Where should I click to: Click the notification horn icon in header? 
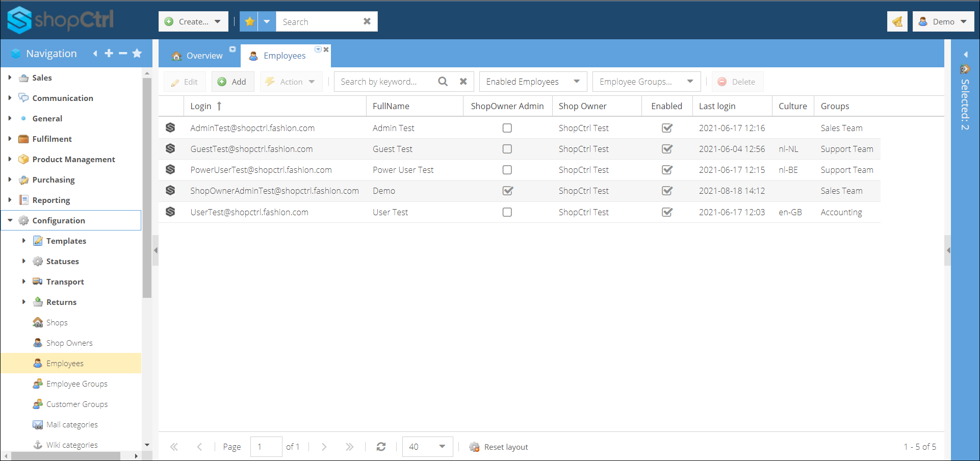pyautogui.click(x=897, y=21)
